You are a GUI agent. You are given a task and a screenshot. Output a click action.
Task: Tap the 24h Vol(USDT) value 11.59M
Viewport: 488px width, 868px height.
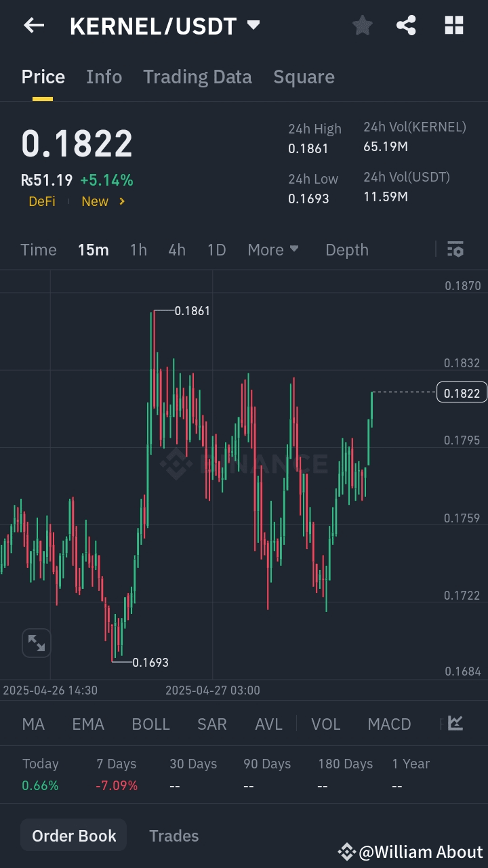(386, 197)
